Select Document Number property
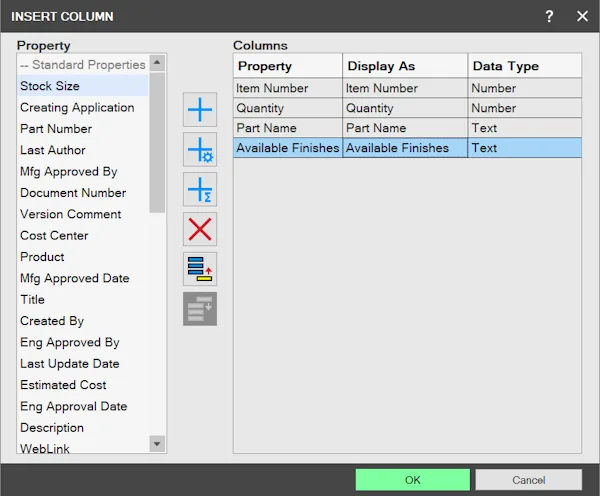This screenshot has height=496, width=600. point(83,193)
